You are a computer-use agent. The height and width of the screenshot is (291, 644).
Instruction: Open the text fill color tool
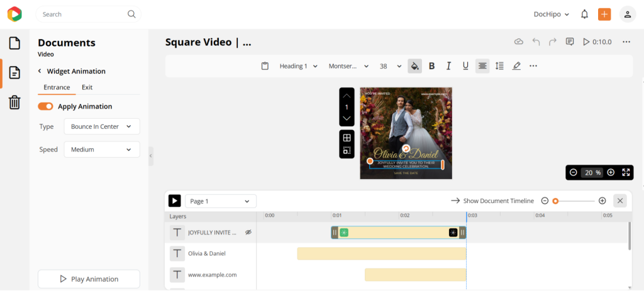(x=415, y=66)
